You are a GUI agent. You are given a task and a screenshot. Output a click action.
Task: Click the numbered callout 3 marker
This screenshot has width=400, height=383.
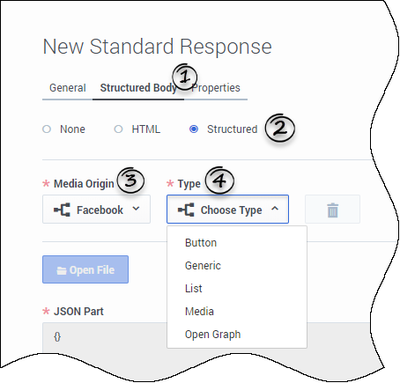click(x=131, y=180)
